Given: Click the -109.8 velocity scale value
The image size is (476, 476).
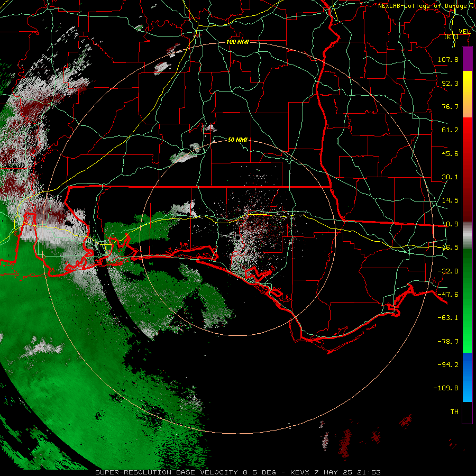Looking at the screenshot, I should [x=446, y=388].
